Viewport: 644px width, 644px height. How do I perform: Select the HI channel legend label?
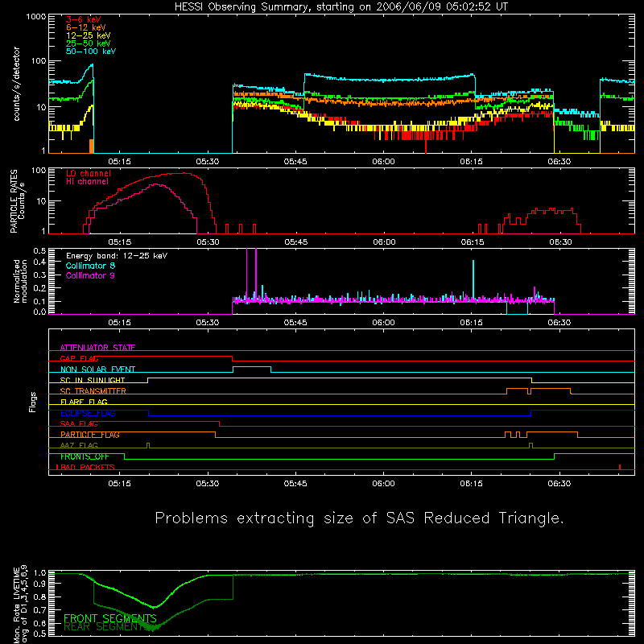point(87,182)
